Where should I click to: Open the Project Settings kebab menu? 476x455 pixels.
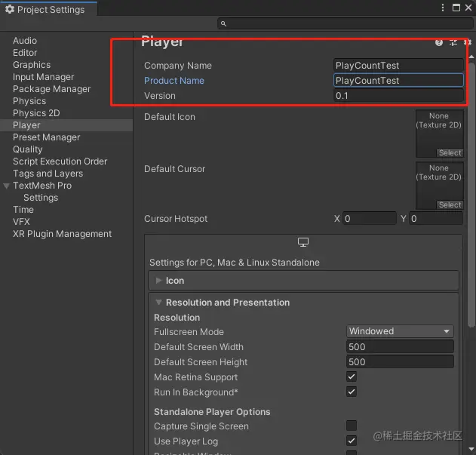443,8
